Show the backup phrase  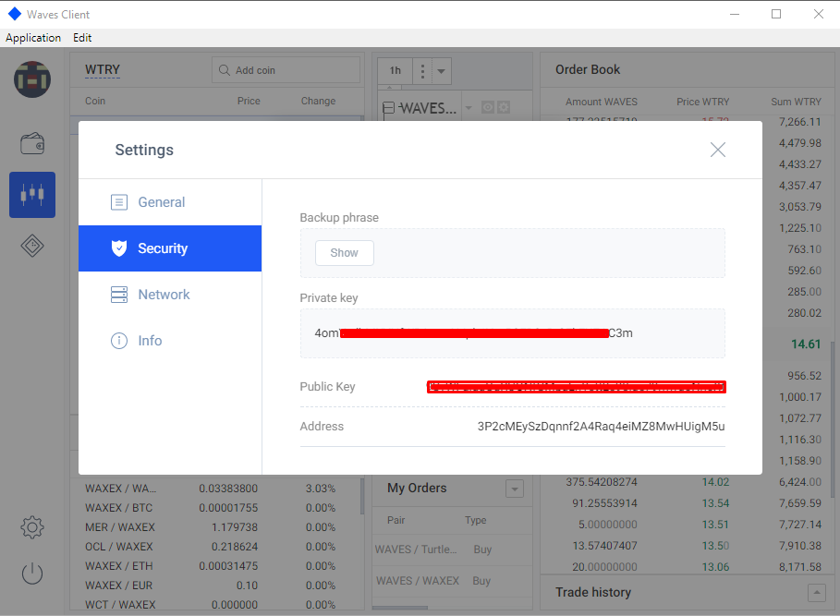coord(345,253)
